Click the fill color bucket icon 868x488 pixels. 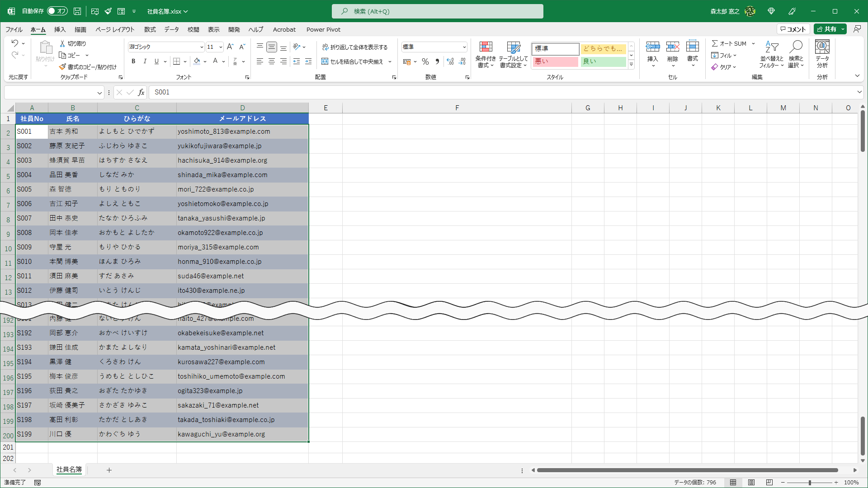(197, 61)
